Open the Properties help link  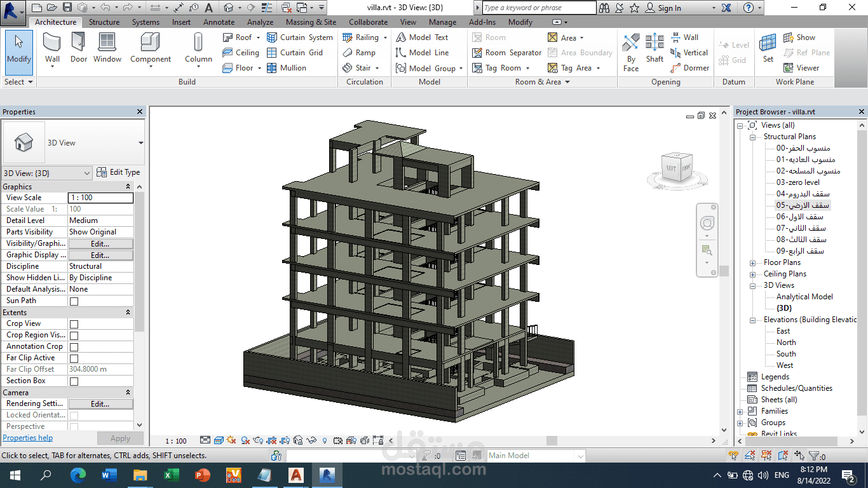coord(28,438)
